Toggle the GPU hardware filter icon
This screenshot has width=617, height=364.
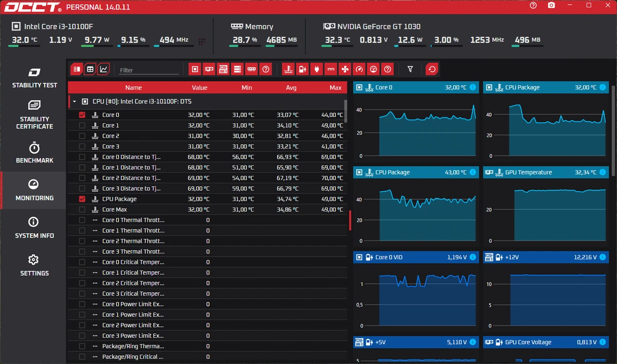click(209, 69)
